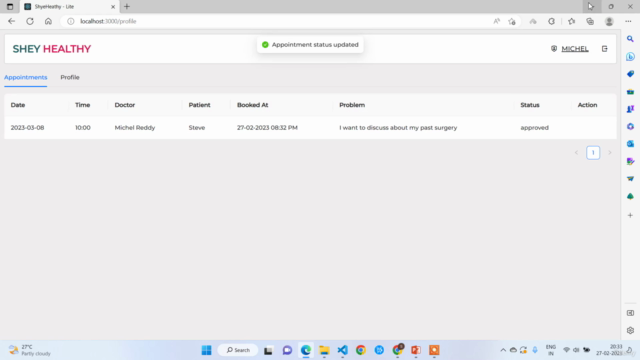Viewport: 640px width, 360px height.
Task: Click the previous page arrow
Action: pyautogui.click(x=576, y=153)
